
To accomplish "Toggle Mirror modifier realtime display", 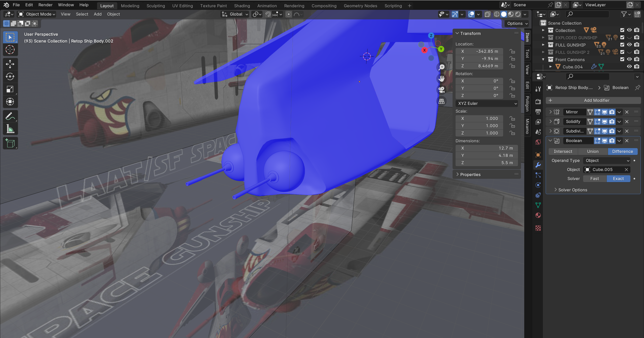I will [x=605, y=112].
